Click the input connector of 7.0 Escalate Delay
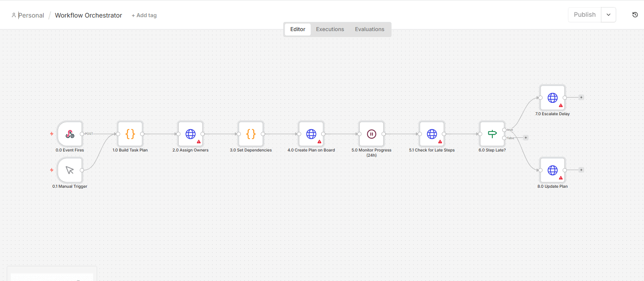 pos(541,98)
